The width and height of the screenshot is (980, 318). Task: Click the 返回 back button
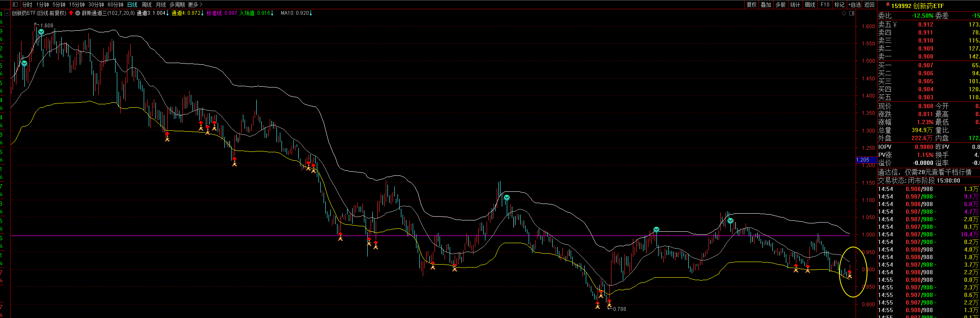tap(869, 5)
